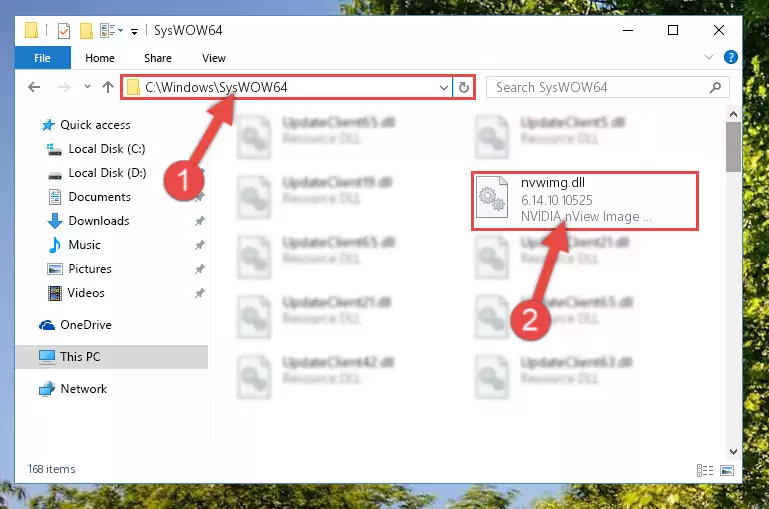Click the pin icon next to Downloads
Screen dimensions: 769x509
pyautogui.click(x=200, y=221)
